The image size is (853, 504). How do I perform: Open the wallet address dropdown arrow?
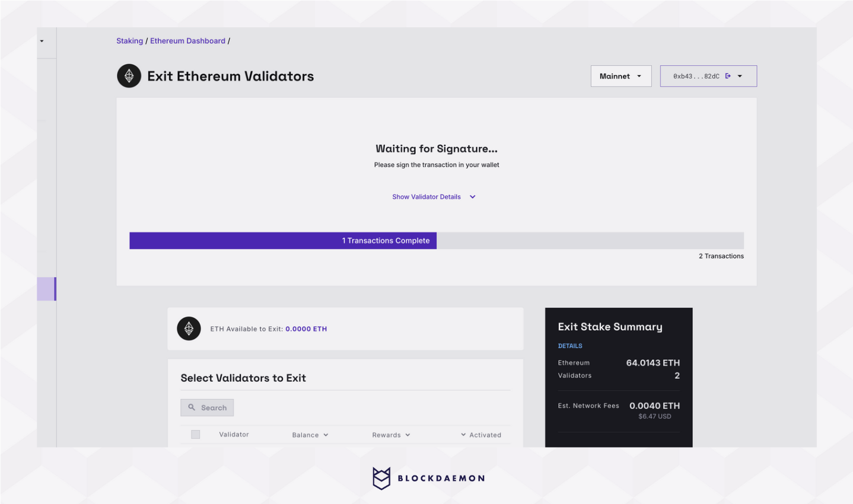(x=740, y=76)
